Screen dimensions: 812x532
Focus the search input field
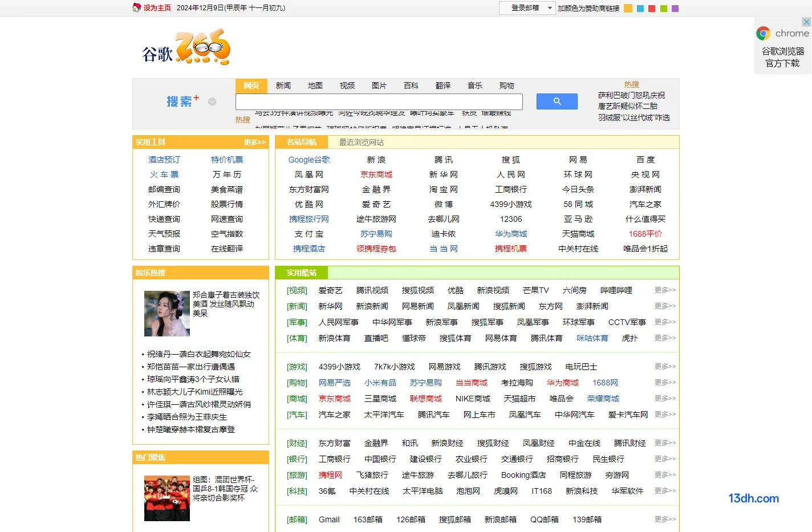[x=379, y=101]
